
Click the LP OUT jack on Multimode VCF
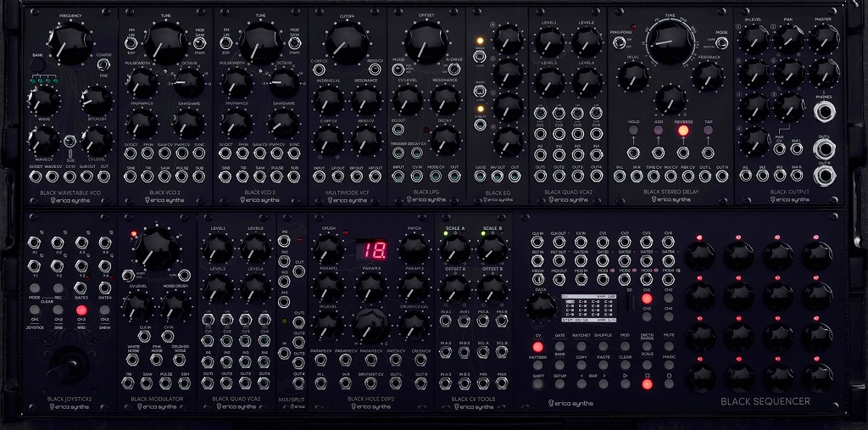click(337, 176)
